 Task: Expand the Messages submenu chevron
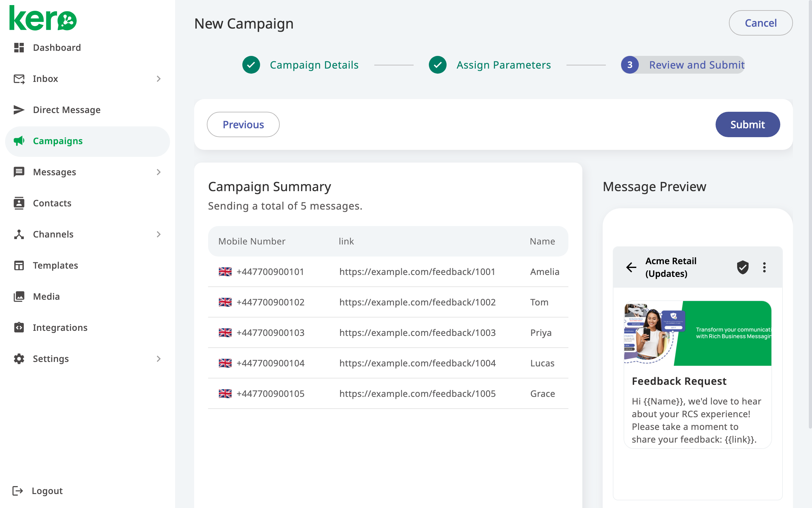(159, 172)
